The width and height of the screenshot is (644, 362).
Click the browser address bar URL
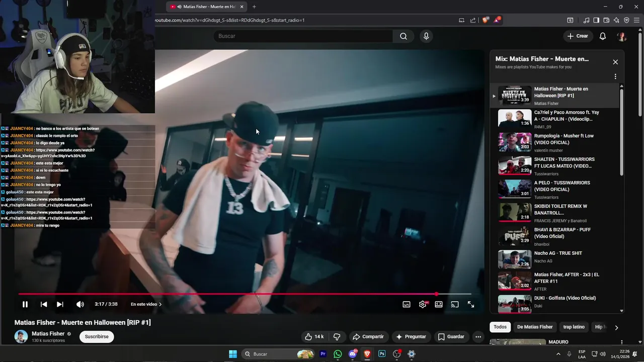coord(229,20)
